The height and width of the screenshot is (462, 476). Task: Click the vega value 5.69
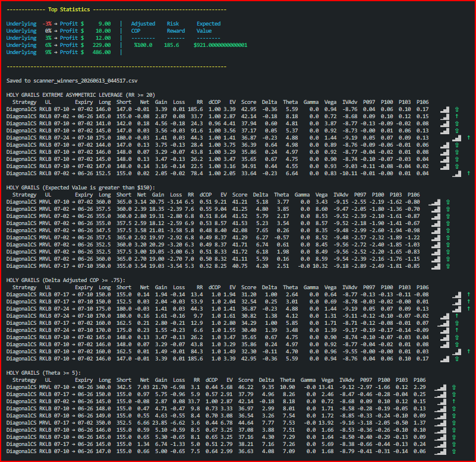coord(327,444)
